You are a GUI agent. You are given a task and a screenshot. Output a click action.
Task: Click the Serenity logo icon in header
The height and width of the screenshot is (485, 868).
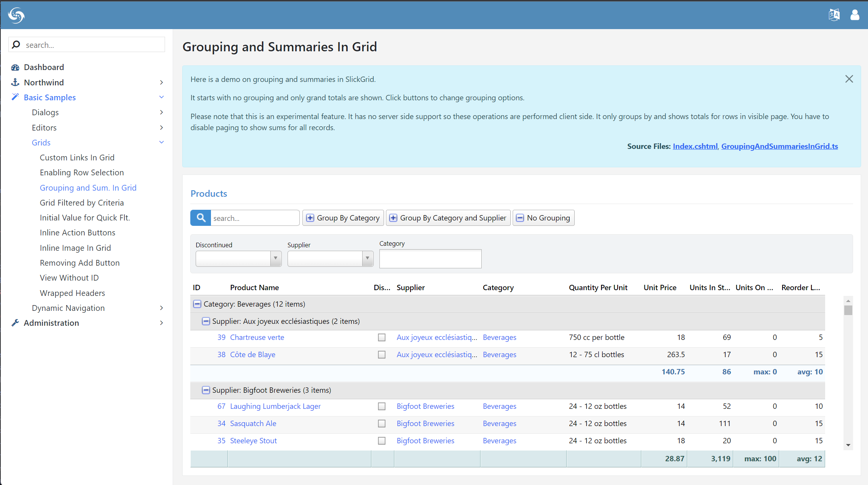[x=16, y=15]
